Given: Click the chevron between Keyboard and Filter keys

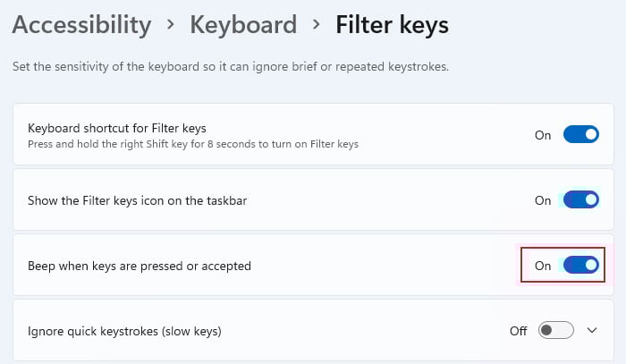Looking at the screenshot, I should (x=317, y=25).
